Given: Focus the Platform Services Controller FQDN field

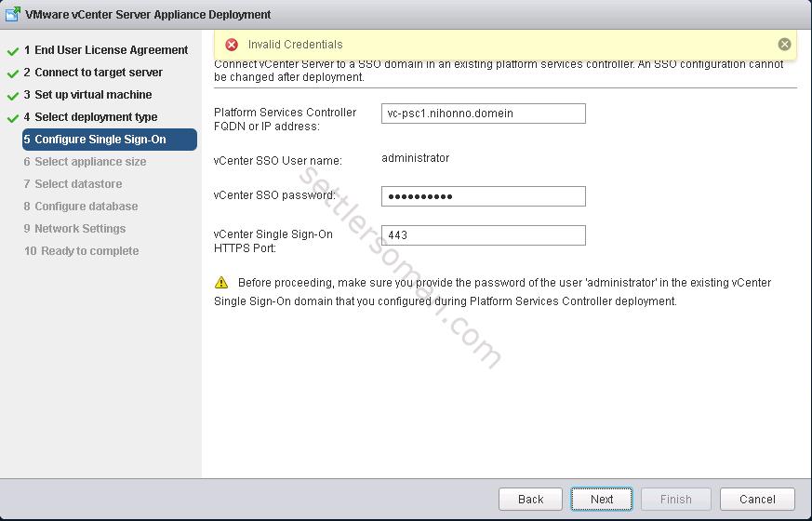Looking at the screenshot, I should 483,114.
